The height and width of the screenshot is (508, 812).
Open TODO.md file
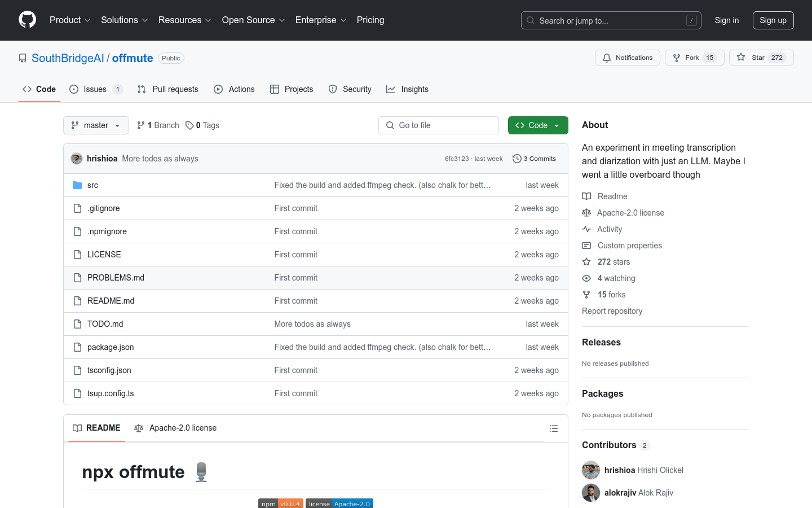[105, 324]
